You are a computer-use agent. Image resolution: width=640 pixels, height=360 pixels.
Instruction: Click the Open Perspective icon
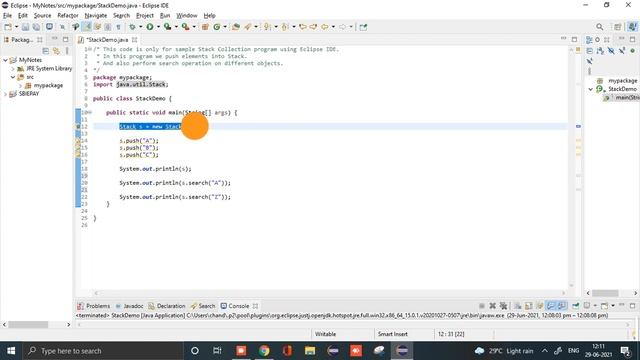(x=618, y=27)
